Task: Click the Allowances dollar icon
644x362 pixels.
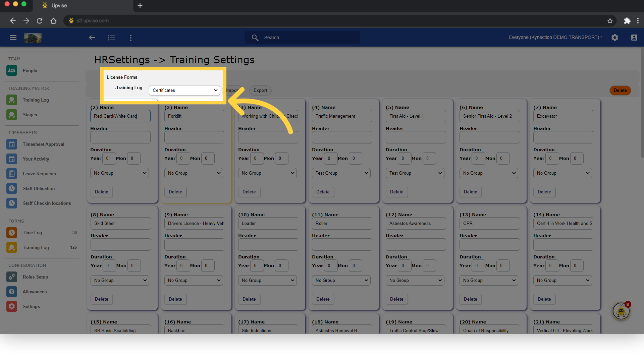Action: [12, 292]
